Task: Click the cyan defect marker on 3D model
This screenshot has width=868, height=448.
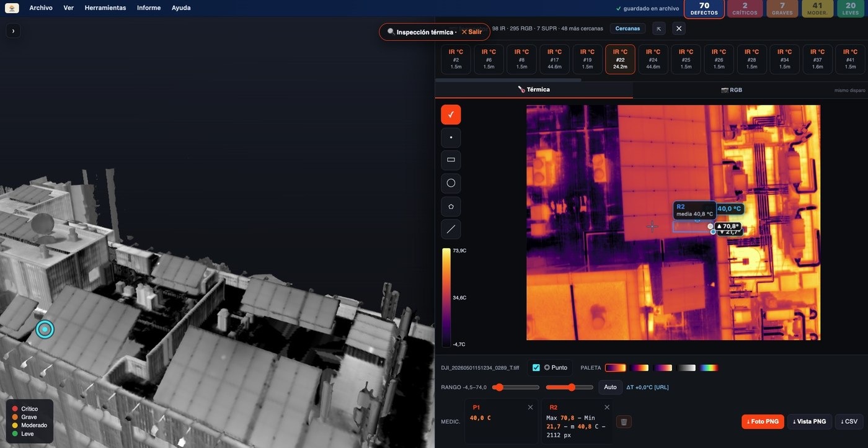Action: [x=45, y=329]
